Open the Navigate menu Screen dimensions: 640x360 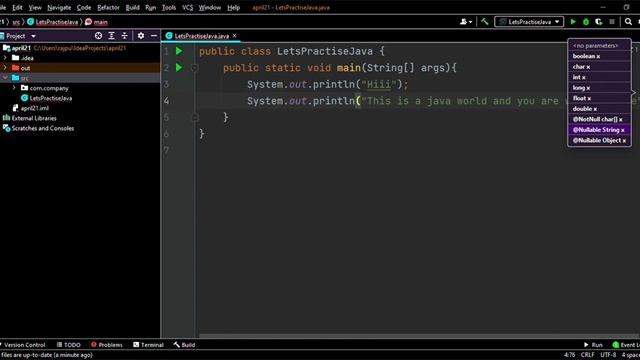[59, 7]
